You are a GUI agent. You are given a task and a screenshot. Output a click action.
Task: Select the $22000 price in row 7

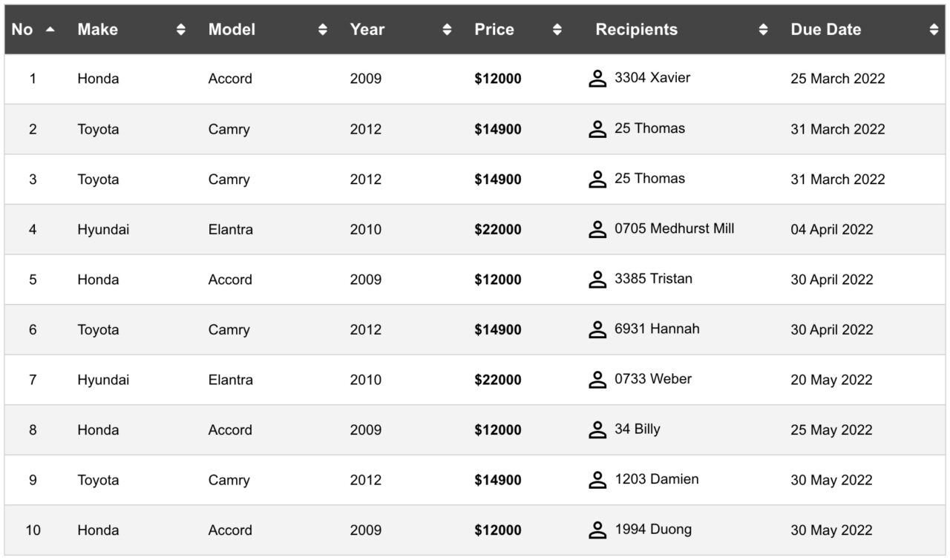pyautogui.click(x=498, y=380)
